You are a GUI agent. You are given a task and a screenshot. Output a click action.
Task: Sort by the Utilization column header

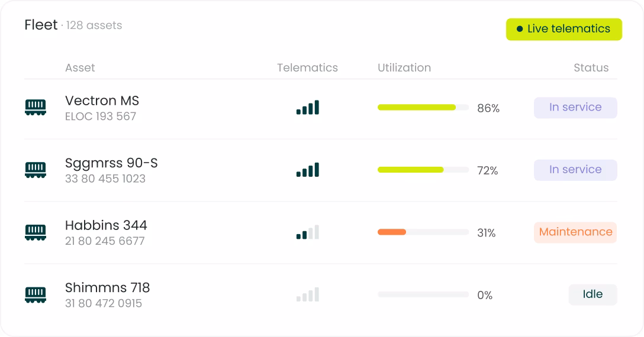click(x=404, y=68)
